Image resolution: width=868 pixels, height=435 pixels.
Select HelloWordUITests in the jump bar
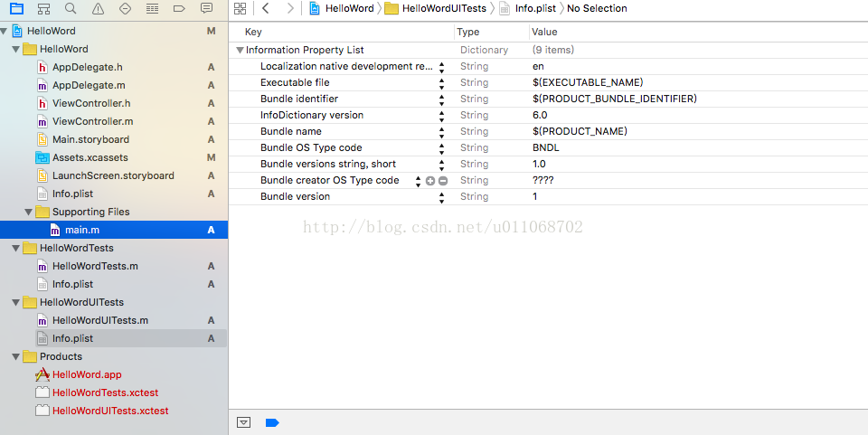(436, 8)
